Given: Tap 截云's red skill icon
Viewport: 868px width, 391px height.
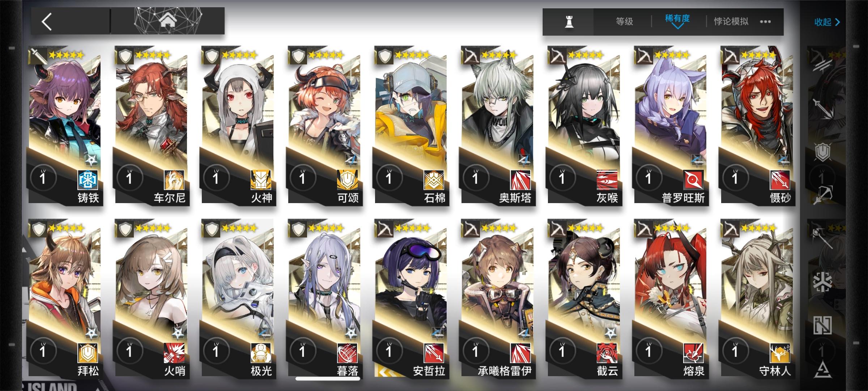Looking at the screenshot, I should click(x=607, y=353).
